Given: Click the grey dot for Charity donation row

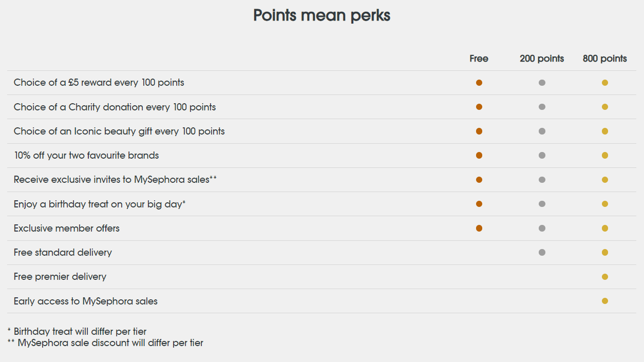Looking at the screenshot, I should [x=542, y=107].
